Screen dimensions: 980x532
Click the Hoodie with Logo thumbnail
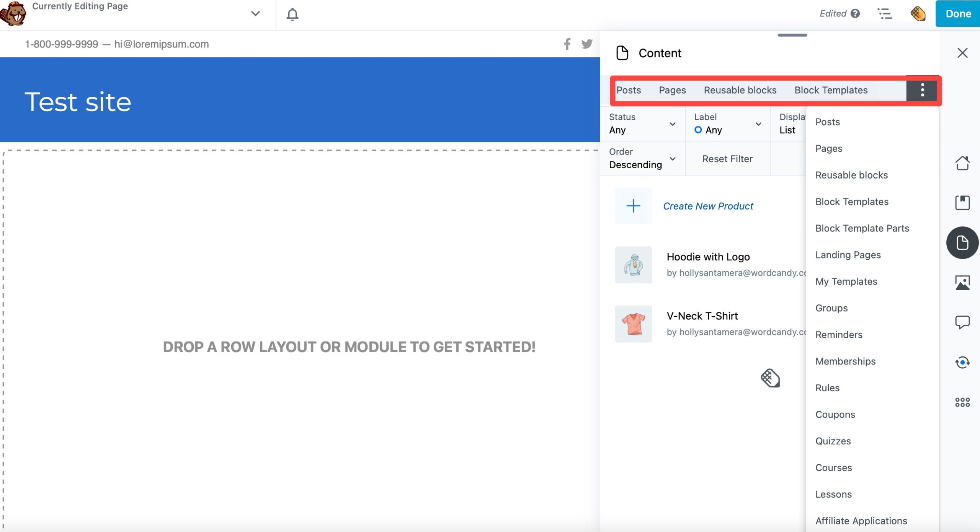pos(632,264)
